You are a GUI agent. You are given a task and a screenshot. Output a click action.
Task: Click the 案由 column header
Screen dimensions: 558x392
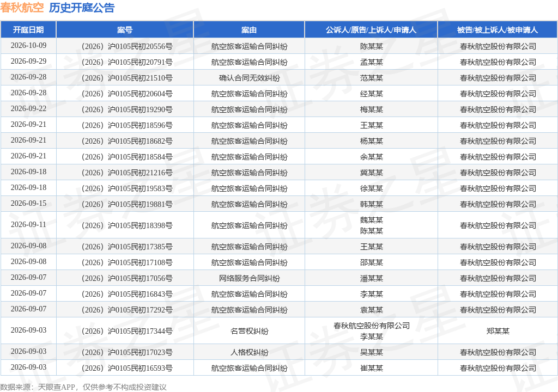pos(248,30)
